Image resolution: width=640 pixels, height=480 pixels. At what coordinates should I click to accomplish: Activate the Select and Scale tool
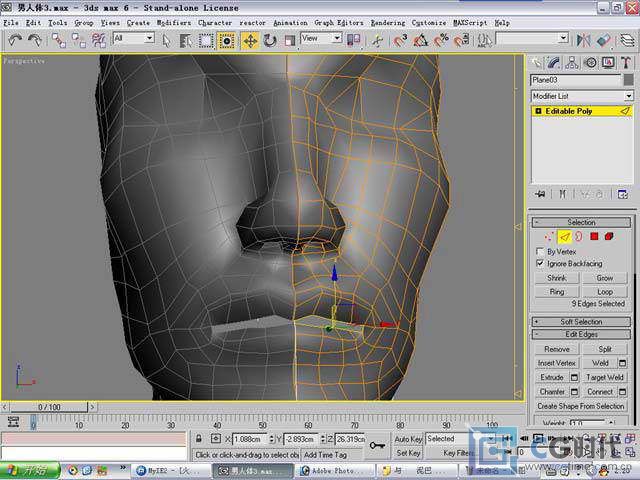pyautogui.click(x=289, y=40)
